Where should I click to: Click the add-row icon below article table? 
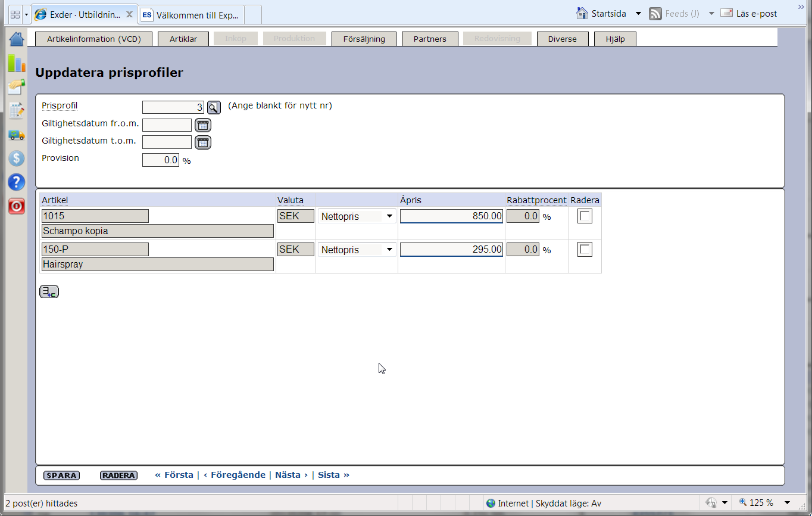49,291
